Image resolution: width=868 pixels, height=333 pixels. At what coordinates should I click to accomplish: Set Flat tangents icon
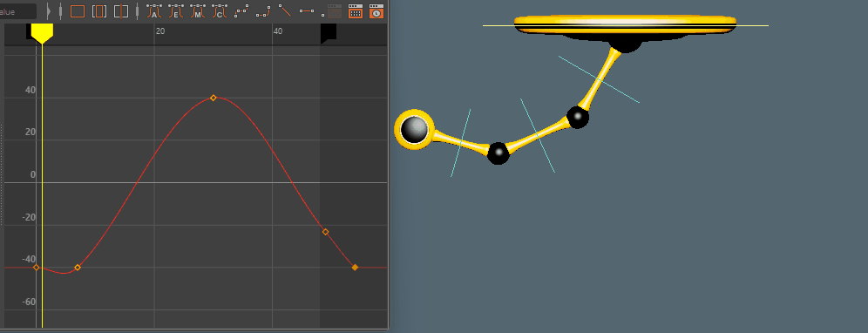pyautogui.click(x=306, y=10)
